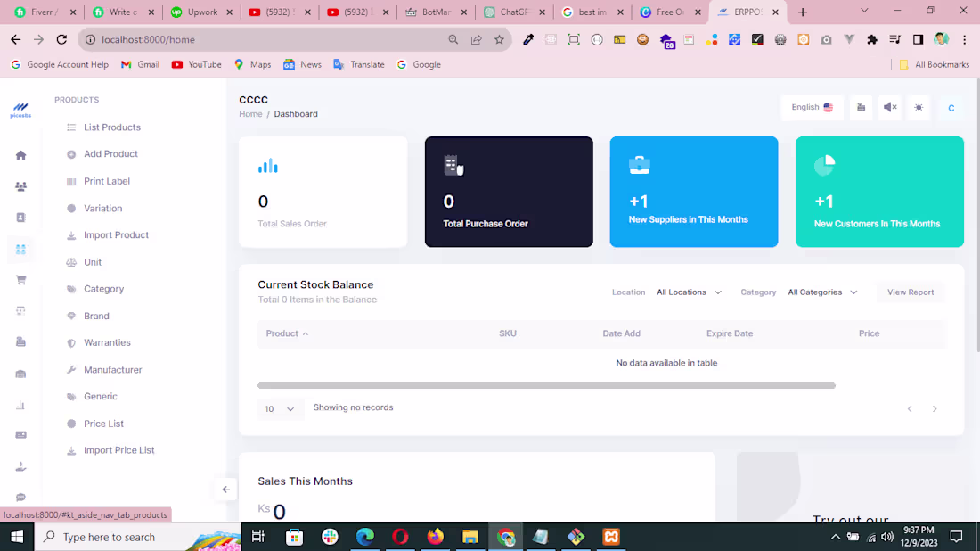Click the View Report button
This screenshot has height=551, width=980.
point(910,292)
